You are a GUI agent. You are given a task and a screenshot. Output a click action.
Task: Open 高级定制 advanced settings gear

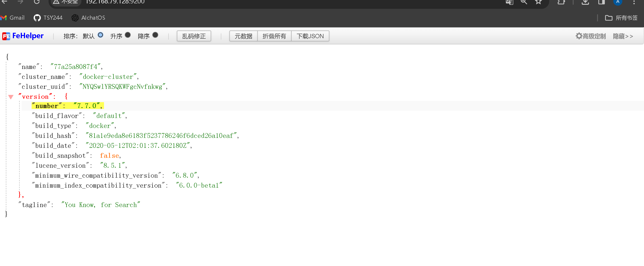click(591, 36)
